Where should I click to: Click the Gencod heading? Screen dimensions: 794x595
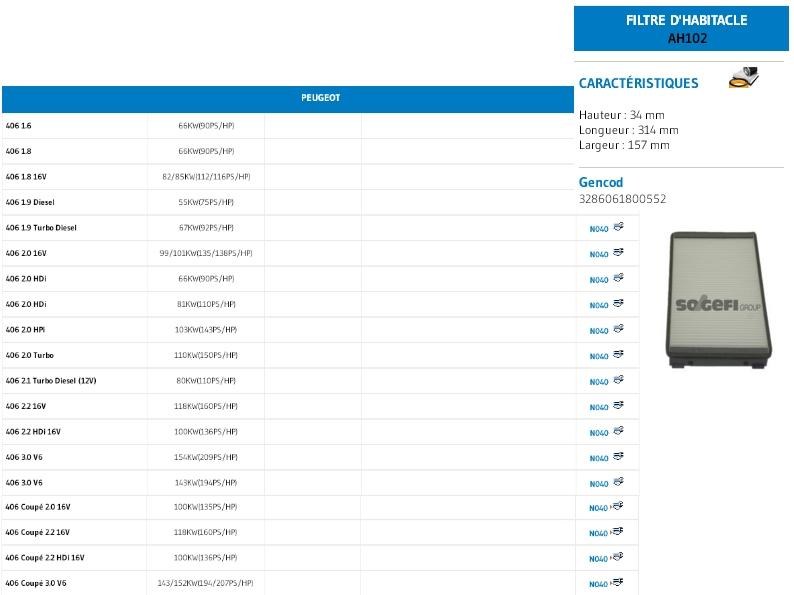601,182
